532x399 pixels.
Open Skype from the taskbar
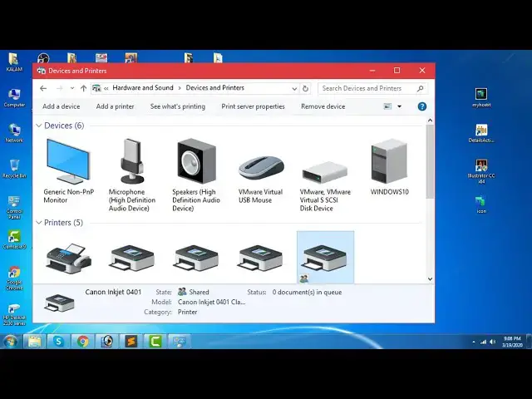click(59, 342)
